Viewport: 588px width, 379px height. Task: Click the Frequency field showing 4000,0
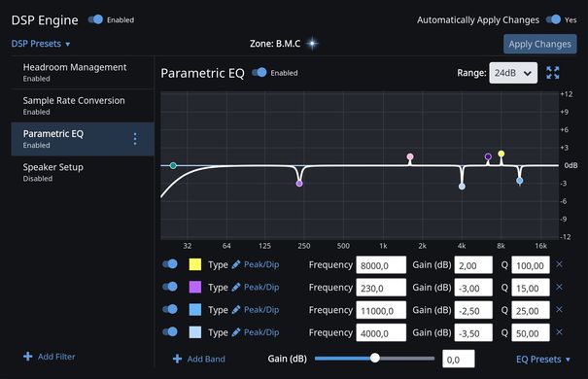[x=381, y=332]
